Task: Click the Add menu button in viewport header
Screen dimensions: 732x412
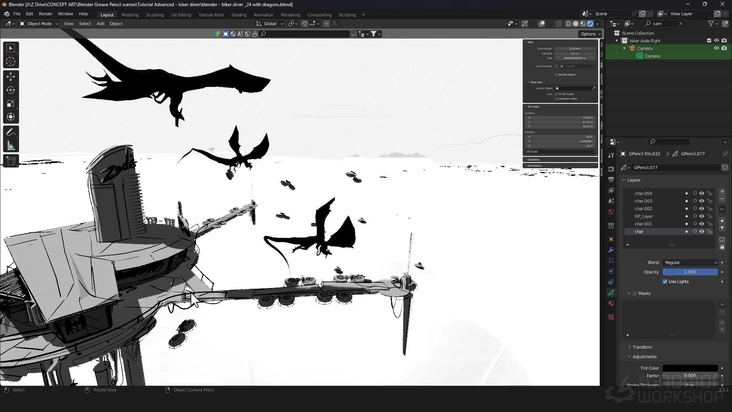Action: tap(100, 23)
